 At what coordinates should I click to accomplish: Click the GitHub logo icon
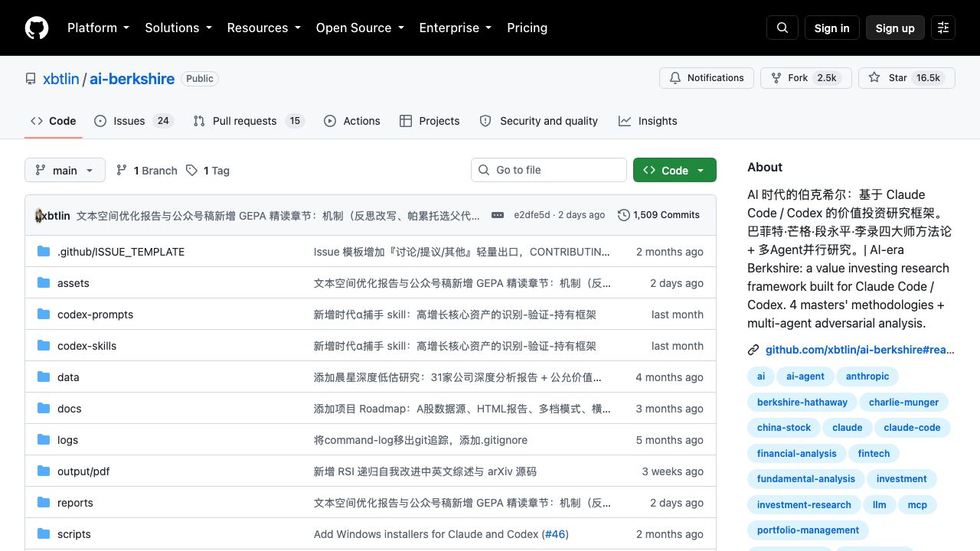37,28
